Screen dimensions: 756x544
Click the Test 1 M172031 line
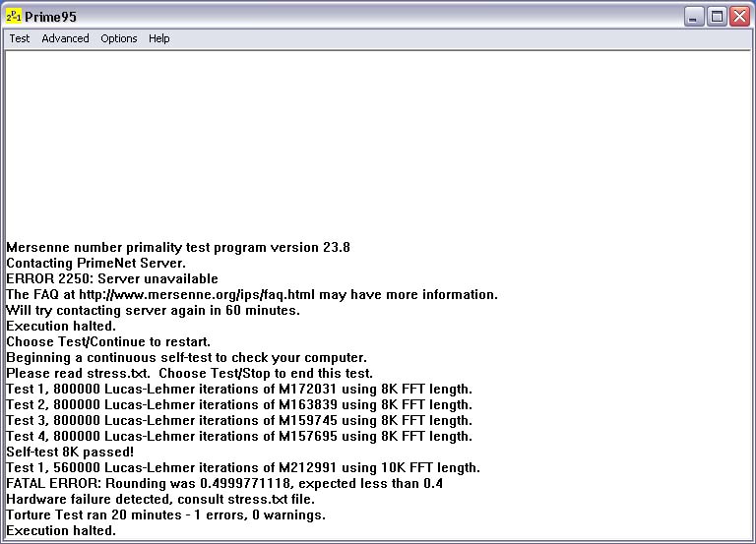238,389
